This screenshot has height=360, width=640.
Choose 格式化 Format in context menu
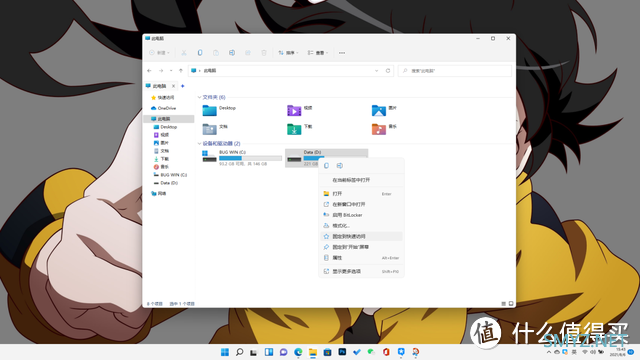[x=361, y=226]
